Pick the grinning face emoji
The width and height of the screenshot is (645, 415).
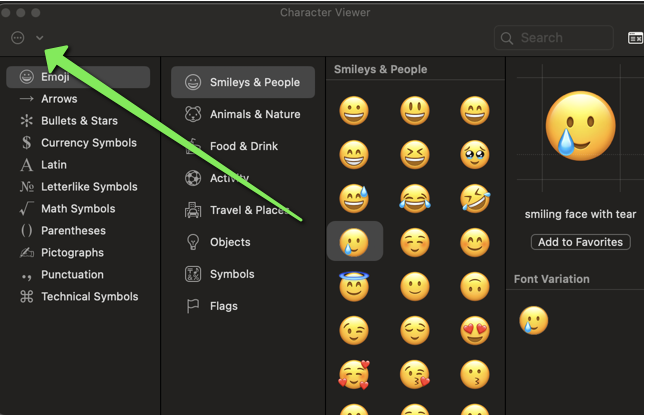[354, 111]
